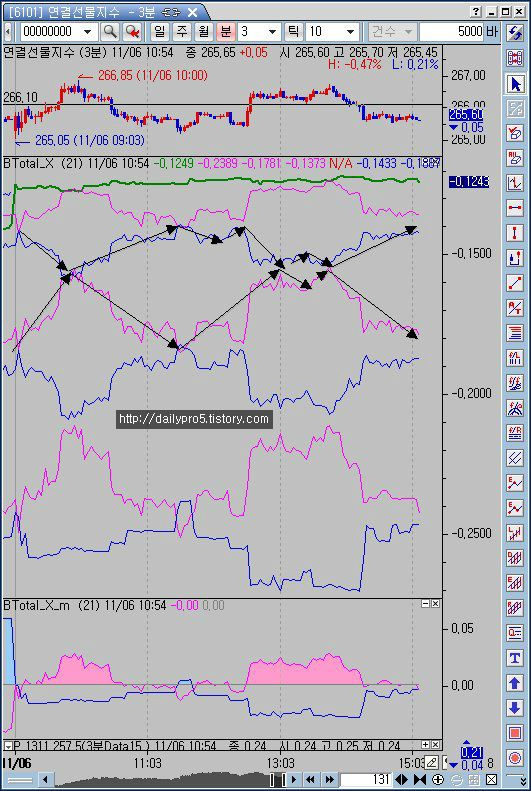Toggle the 분 (minute) period button
This screenshot has height=791, width=531.
click(x=226, y=32)
